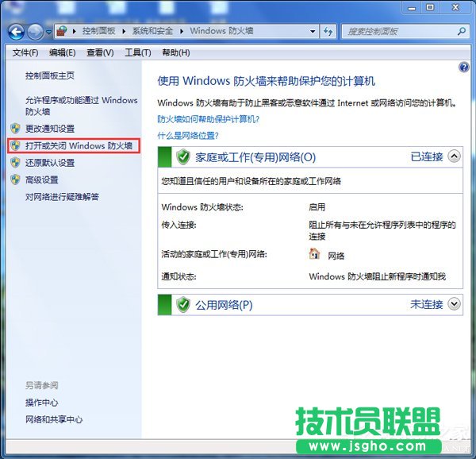Select Windows 防火墙 in the address breadcrumb

click(221, 31)
